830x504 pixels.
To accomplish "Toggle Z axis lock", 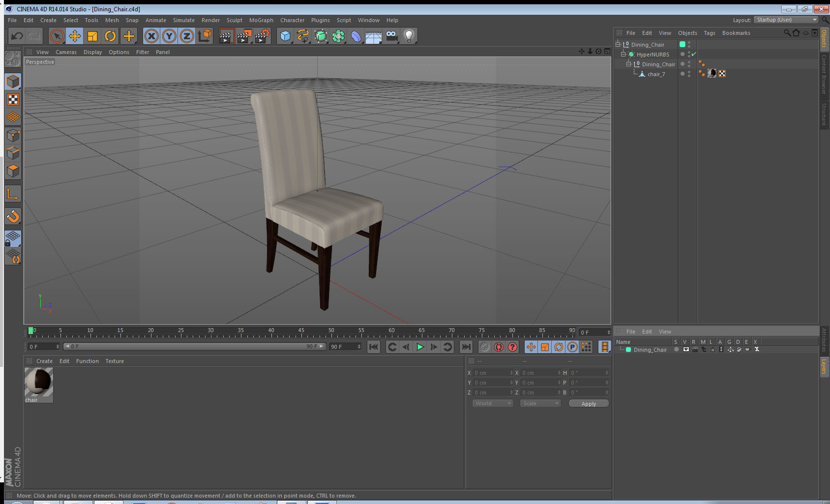I will click(x=187, y=36).
